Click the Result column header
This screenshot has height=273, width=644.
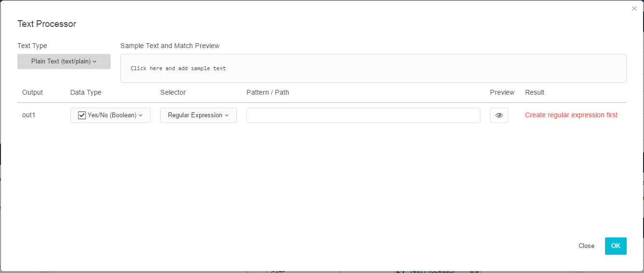534,92
